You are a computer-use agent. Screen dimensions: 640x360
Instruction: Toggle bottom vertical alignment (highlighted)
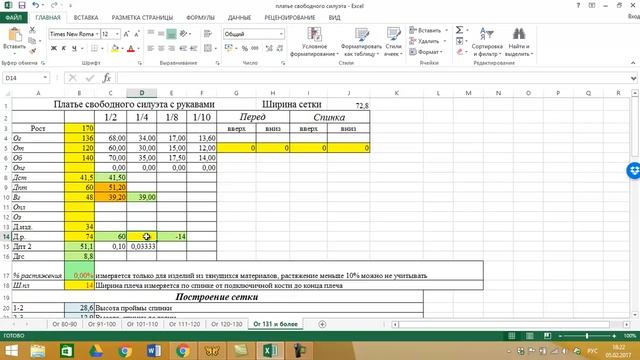click(x=171, y=34)
